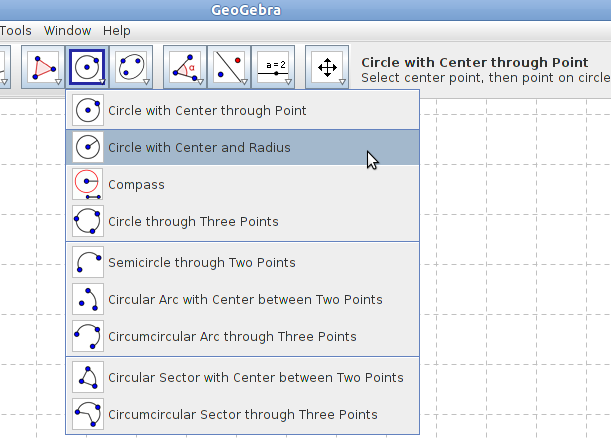
Task: Click the Circle with Center tool button
Action: pos(87,67)
